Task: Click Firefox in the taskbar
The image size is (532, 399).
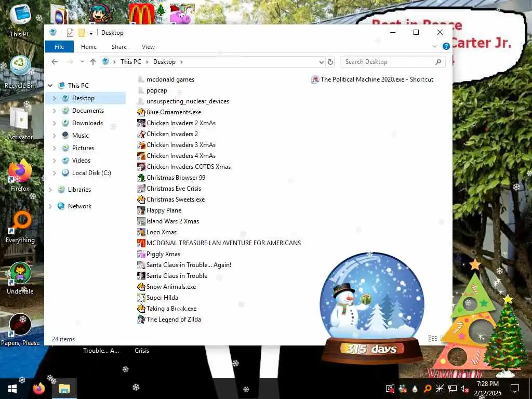Action: tap(38, 389)
